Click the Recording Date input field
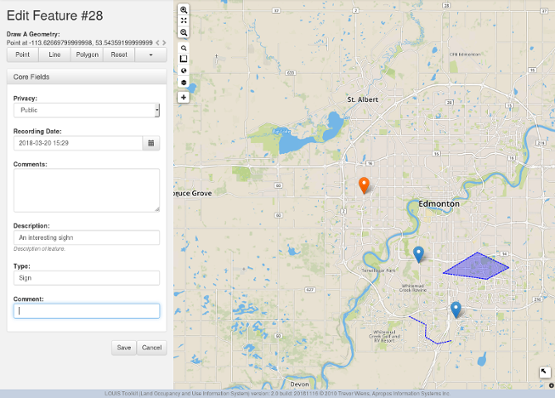 pyautogui.click(x=78, y=143)
